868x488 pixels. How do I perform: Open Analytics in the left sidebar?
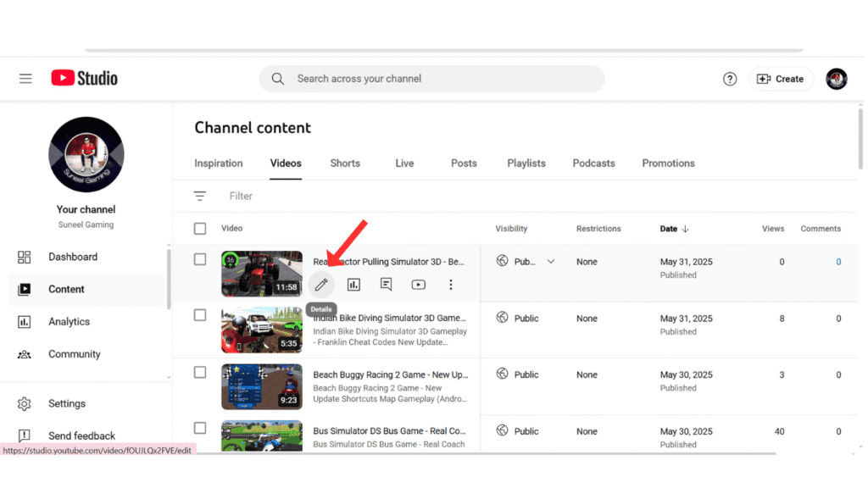click(69, 322)
